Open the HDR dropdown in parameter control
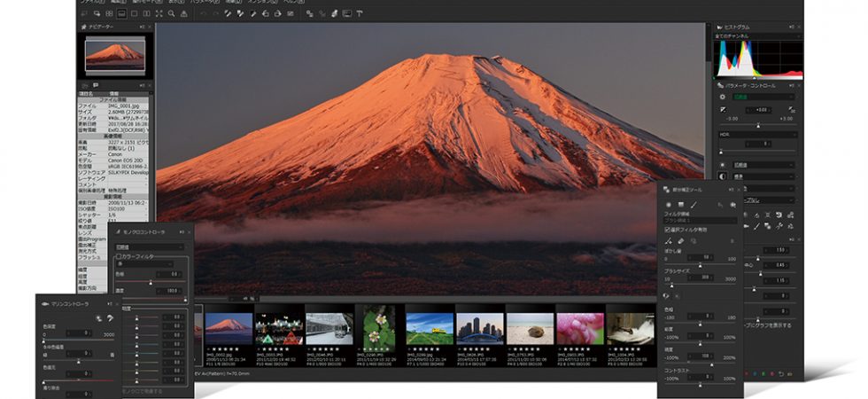868x399 pixels. (758, 135)
